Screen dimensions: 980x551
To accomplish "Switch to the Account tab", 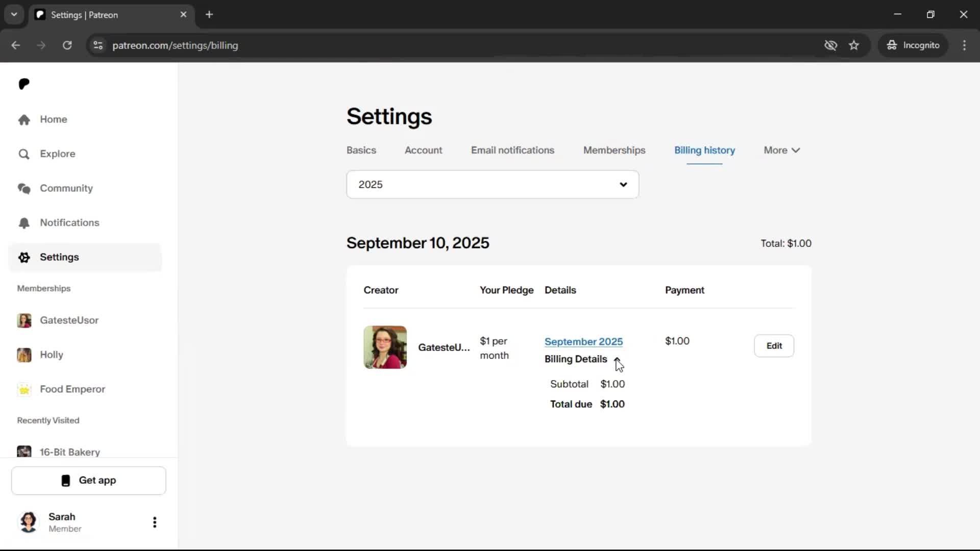I will (423, 151).
